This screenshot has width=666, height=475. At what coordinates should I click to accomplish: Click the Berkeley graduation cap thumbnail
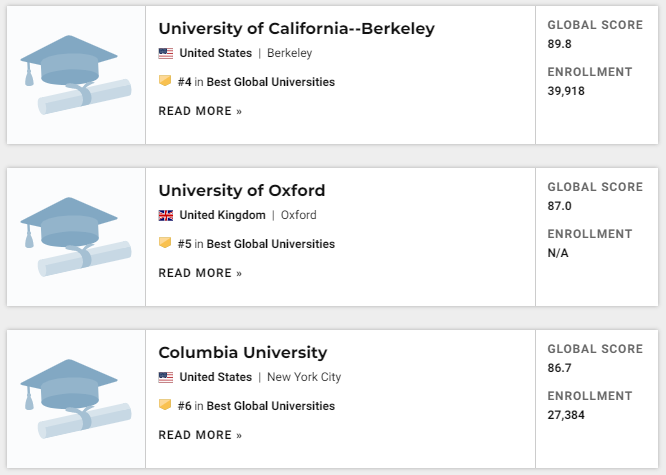coord(76,75)
